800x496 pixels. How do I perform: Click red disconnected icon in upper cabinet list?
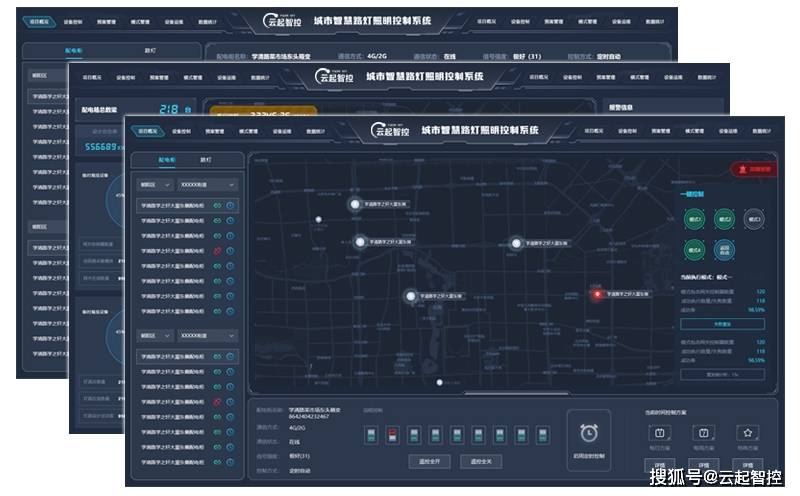(217, 251)
